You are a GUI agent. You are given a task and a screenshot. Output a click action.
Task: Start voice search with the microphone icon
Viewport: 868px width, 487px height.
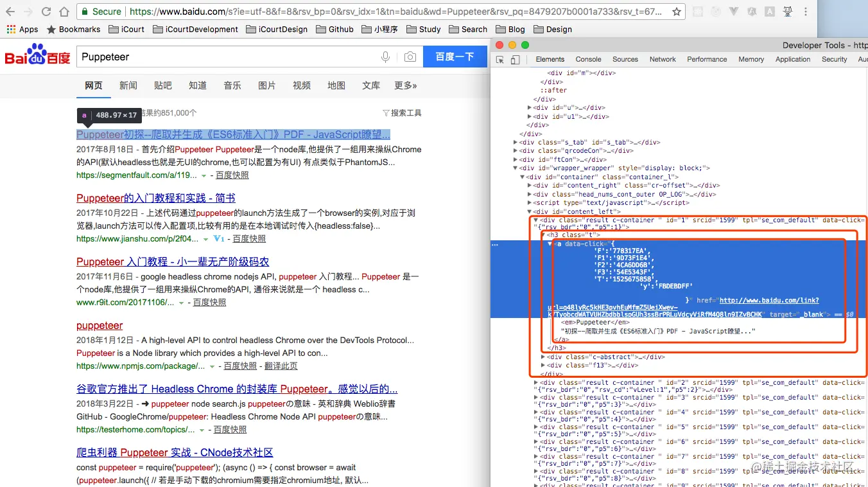click(386, 57)
